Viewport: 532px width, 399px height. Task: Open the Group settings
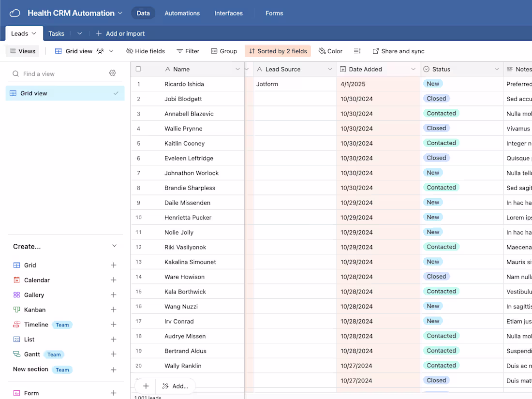point(224,51)
